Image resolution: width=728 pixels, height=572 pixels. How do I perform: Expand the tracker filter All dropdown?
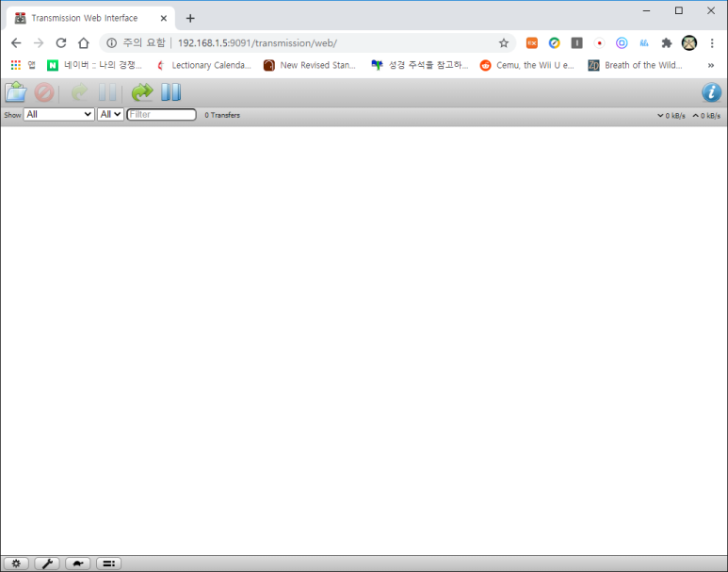point(110,114)
